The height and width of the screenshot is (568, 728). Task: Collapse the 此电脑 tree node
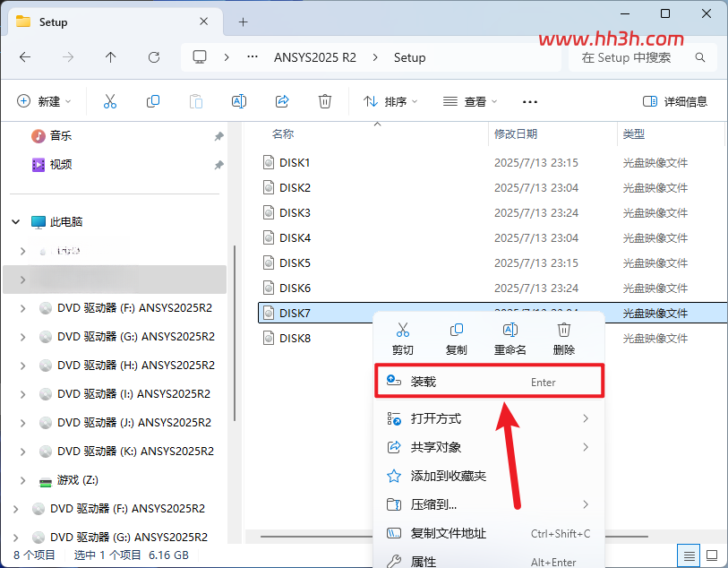16,221
